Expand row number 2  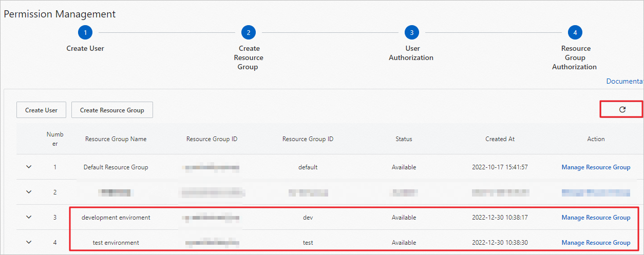click(x=29, y=192)
